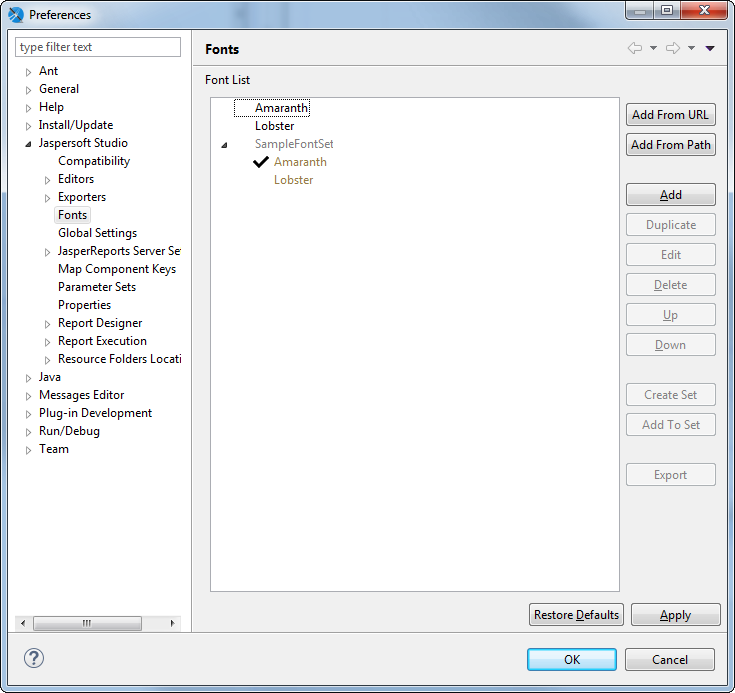Screen dimensions: 735x693
Task: Click the forward navigation arrow icon
Action: point(673,48)
